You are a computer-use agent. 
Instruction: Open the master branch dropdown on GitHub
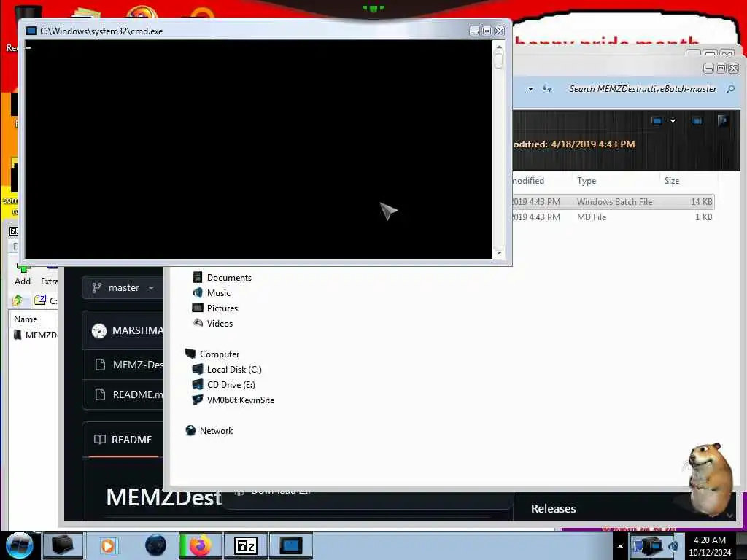click(x=123, y=287)
